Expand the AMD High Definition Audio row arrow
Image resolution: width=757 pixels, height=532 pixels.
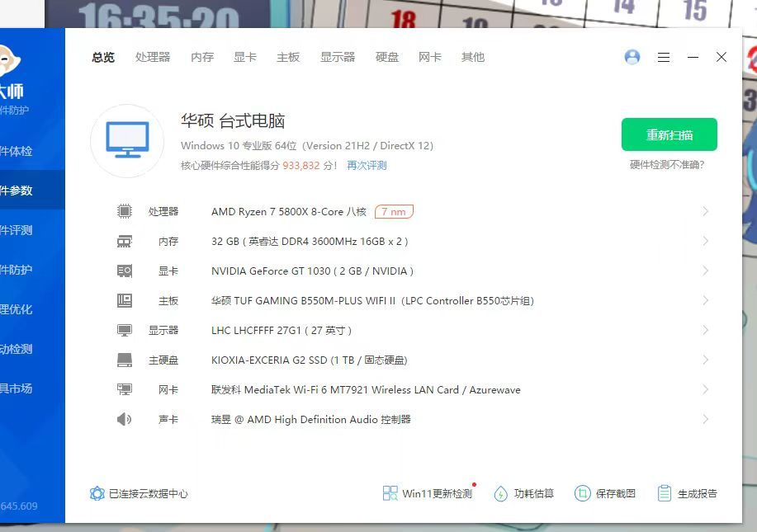(705, 419)
